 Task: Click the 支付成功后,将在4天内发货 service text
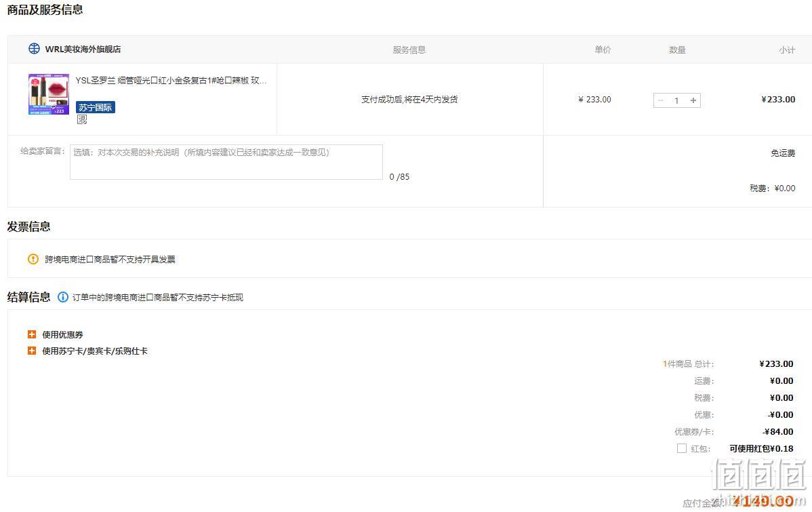click(409, 100)
